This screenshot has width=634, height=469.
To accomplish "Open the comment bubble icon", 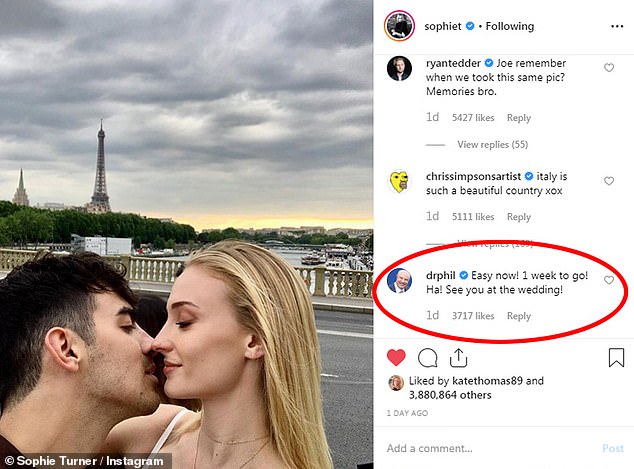I will 427,358.
